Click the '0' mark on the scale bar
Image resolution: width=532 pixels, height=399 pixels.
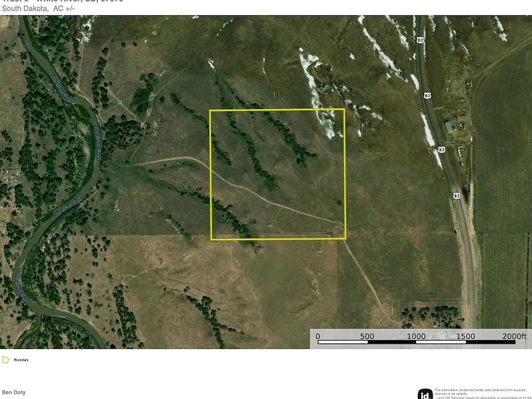click(318, 336)
